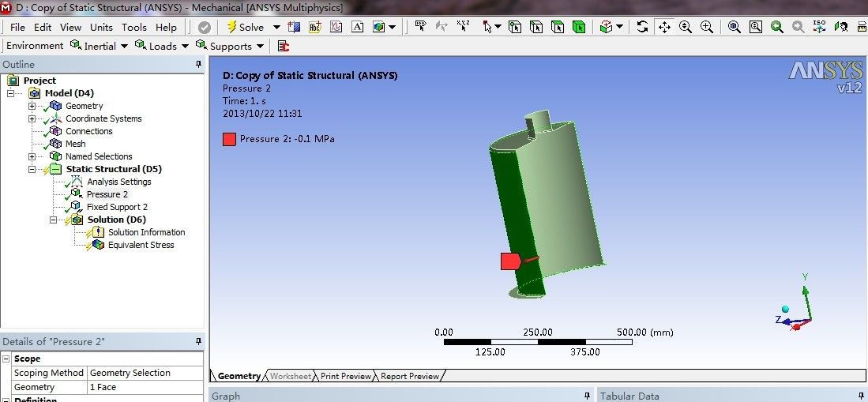Click the Hit Point Coordinates (x,y,z) icon
The image size is (868, 402).
(463, 26)
